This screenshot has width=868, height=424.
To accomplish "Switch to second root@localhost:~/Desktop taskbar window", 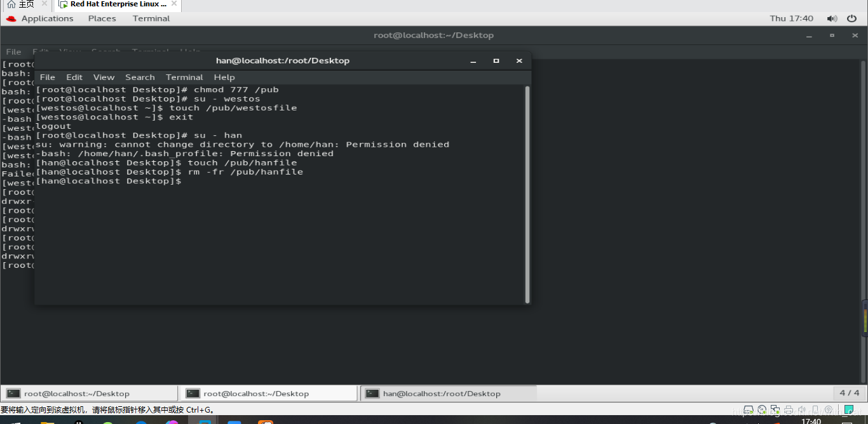I will (268, 394).
